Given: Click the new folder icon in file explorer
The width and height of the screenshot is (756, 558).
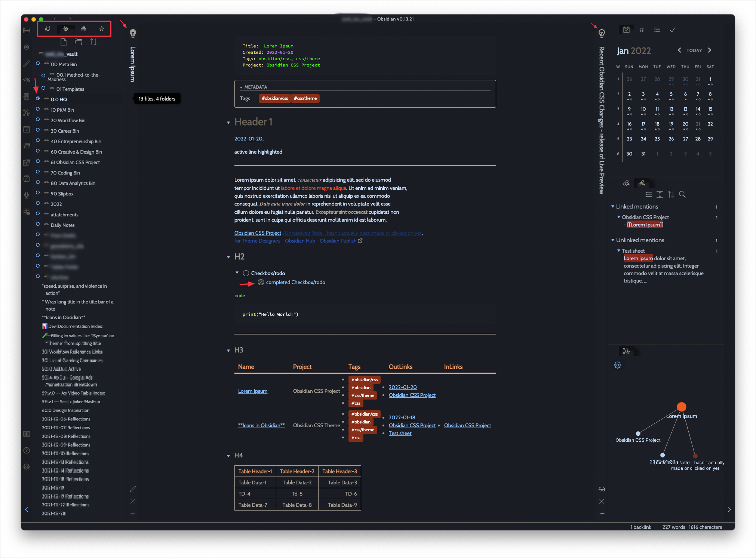Looking at the screenshot, I should 79,42.
